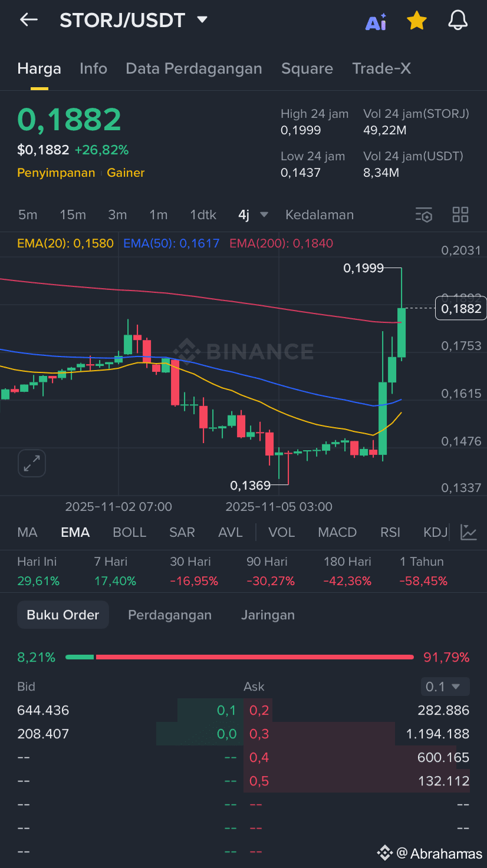
Task: Click the EMA(200) legend value
Action: point(281,243)
